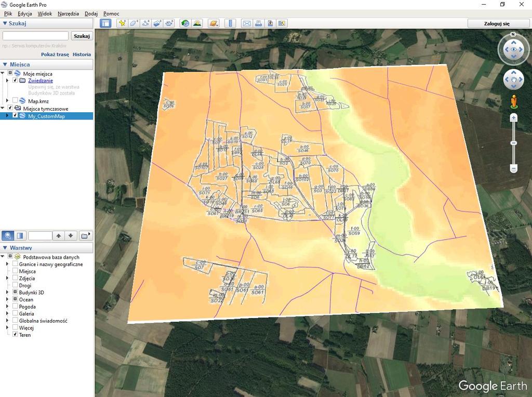The image size is (532, 397).
Task: Enable the Map.kmz checkbox
Action: click(x=15, y=100)
